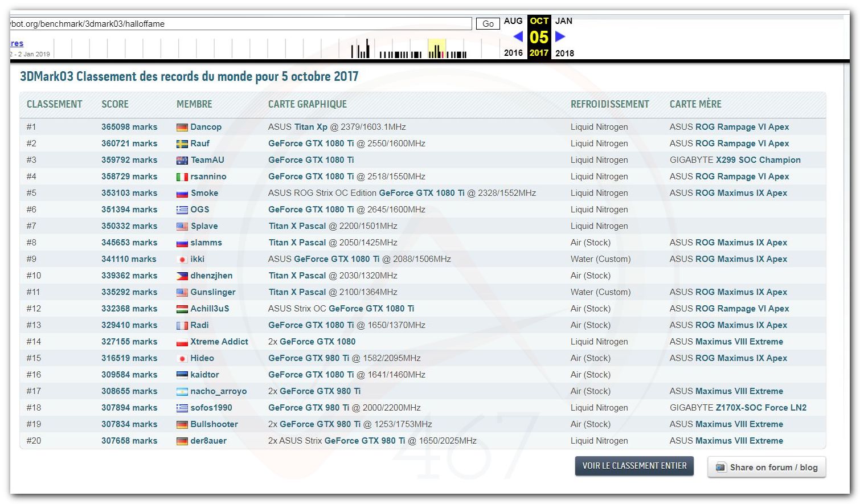
Task: Click the MEMBRE column header
Action: pos(194,104)
